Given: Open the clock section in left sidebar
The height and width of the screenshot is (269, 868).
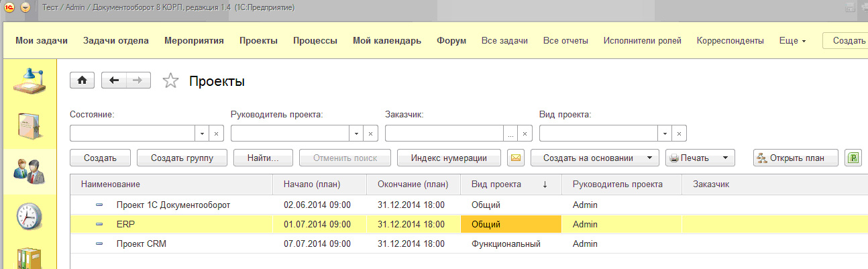Looking at the screenshot, I should [x=29, y=215].
